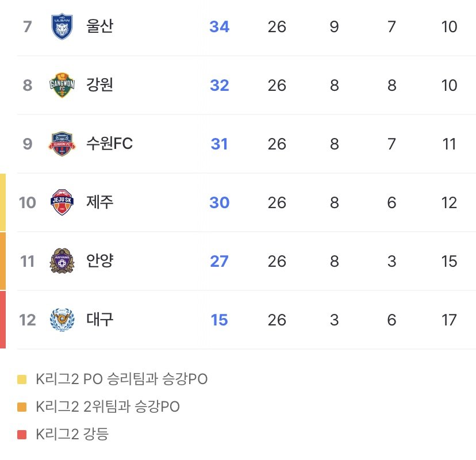Click the Ulsan team crest icon

(x=62, y=27)
